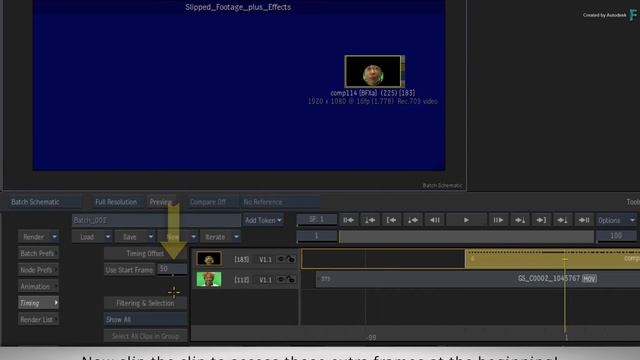640x360 pixels.
Task: Open the Animation menu
Action: [x=38, y=287]
